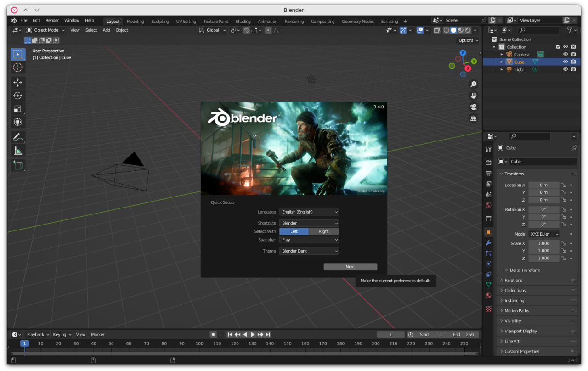The height and width of the screenshot is (371, 588).
Task: Select the Move tool
Action: pyautogui.click(x=18, y=82)
